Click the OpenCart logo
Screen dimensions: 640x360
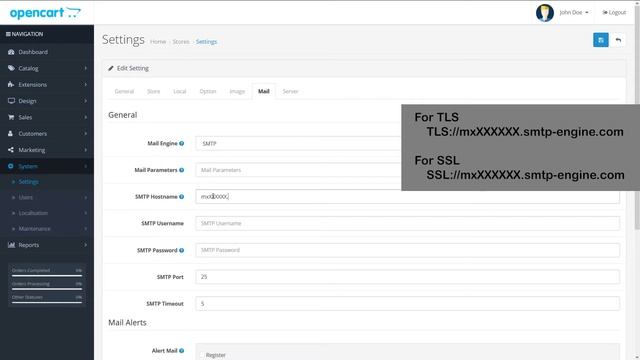(45, 13)
